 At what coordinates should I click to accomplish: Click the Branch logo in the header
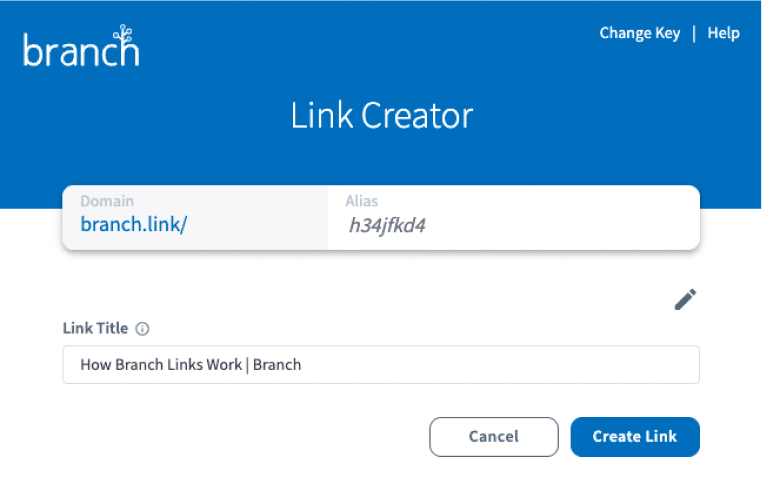(81, 45)
